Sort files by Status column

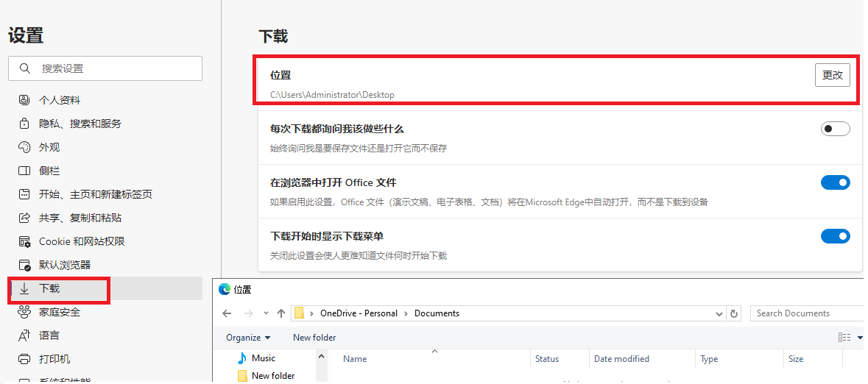tap(547, 359)
